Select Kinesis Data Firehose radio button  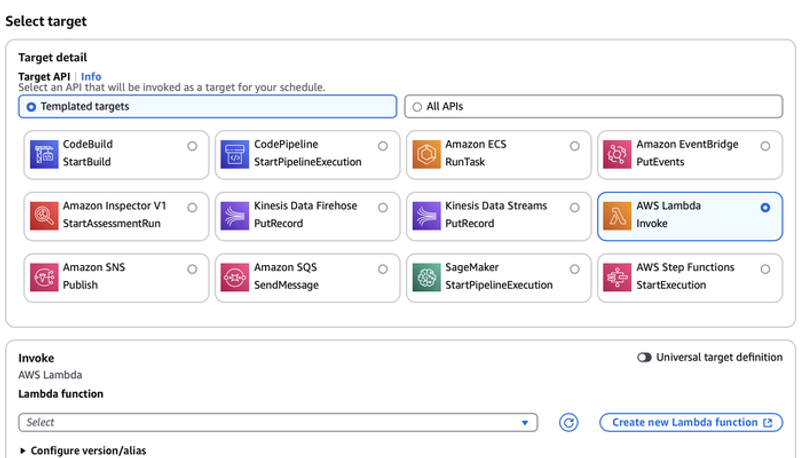(x=383, y=208)
